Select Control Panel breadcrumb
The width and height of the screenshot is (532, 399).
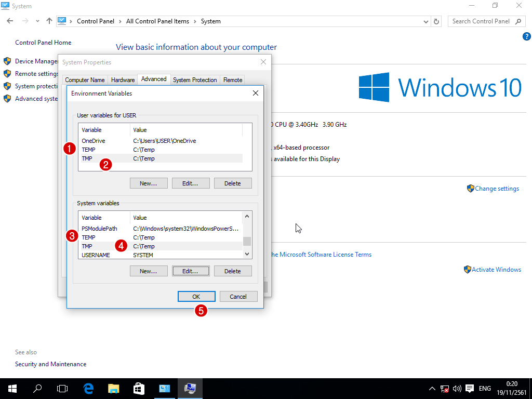pyautogui.click(x=96, y=21)
